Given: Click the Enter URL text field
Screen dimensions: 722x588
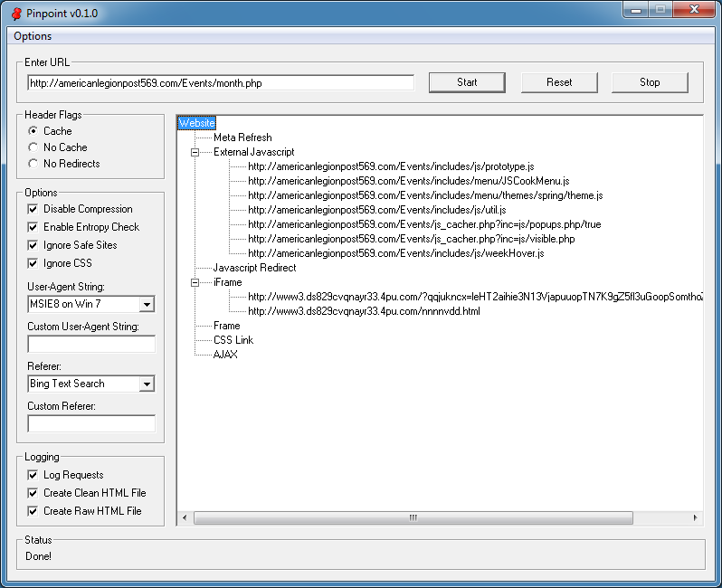Looking at the screenshot, I should [221, 82].
